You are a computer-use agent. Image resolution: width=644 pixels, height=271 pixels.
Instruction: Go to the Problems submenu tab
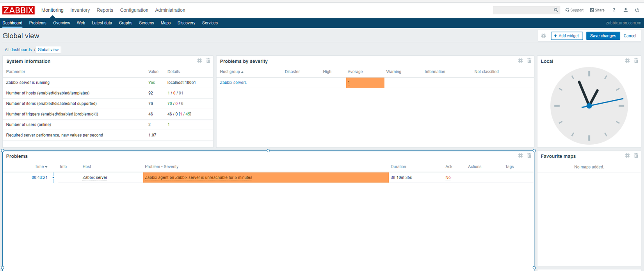[37, 23]
